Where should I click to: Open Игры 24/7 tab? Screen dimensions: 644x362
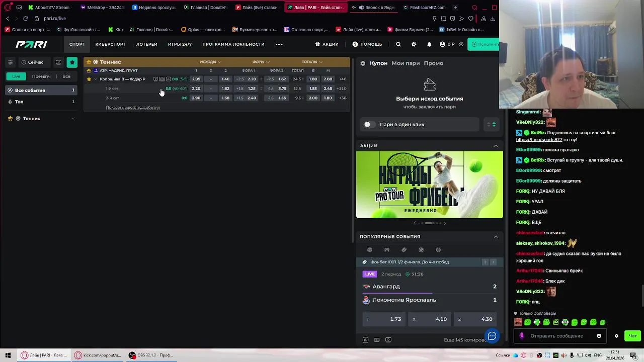[x=180, y=44]
